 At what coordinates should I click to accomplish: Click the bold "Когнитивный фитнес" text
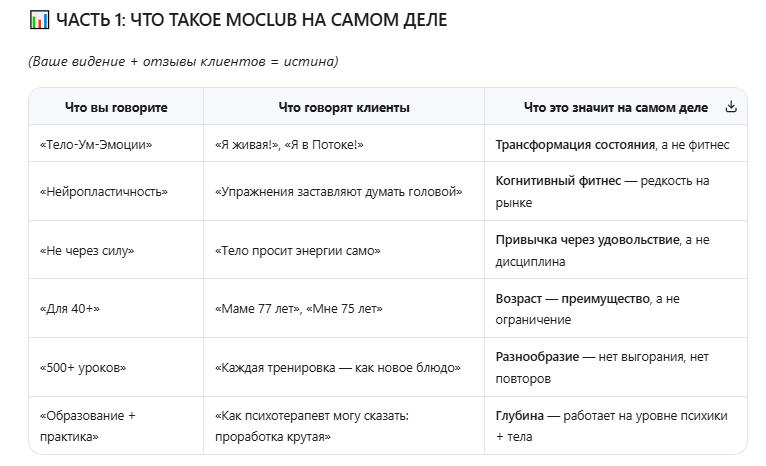(557, 181)
